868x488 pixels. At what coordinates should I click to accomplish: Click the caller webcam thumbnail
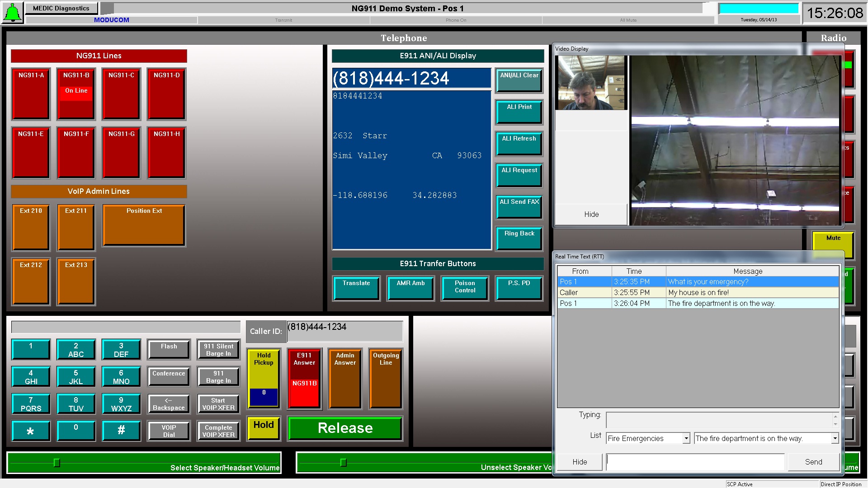pyautogui.click(x=591, y=83)
